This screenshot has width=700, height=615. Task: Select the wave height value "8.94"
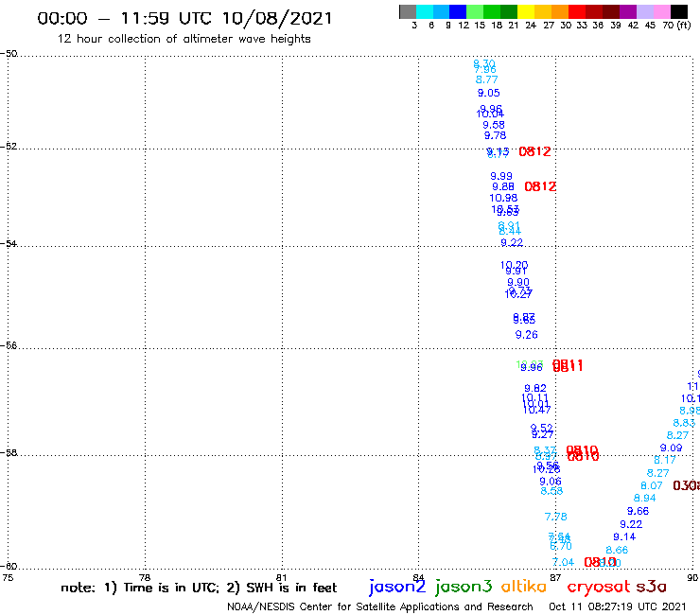point(644,498)
